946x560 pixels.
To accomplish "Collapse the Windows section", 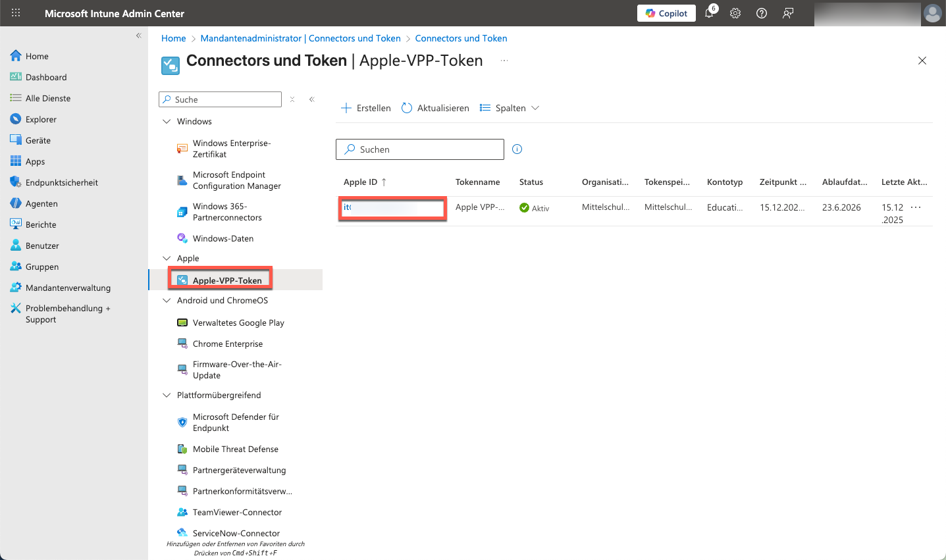I will click(167, 122).
